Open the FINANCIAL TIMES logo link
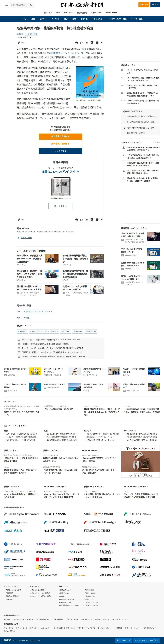 pyautogui.click(x=97, y=531)
